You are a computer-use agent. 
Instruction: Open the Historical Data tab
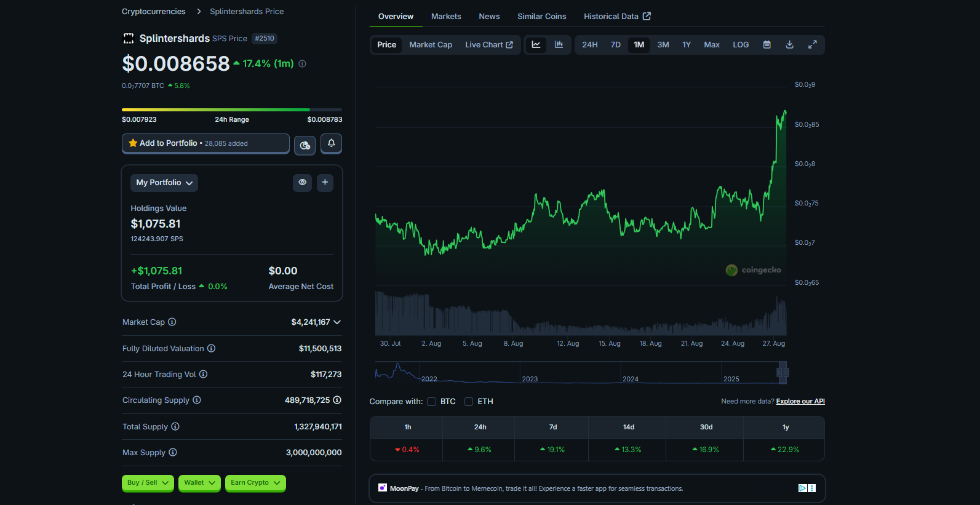pyautogui.click(x=617, y=17)
